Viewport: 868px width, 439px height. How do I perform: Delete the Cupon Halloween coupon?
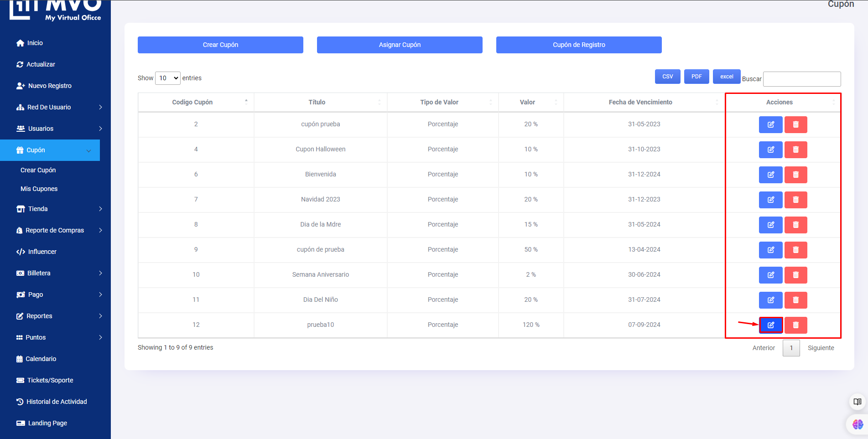coord(795,150)
